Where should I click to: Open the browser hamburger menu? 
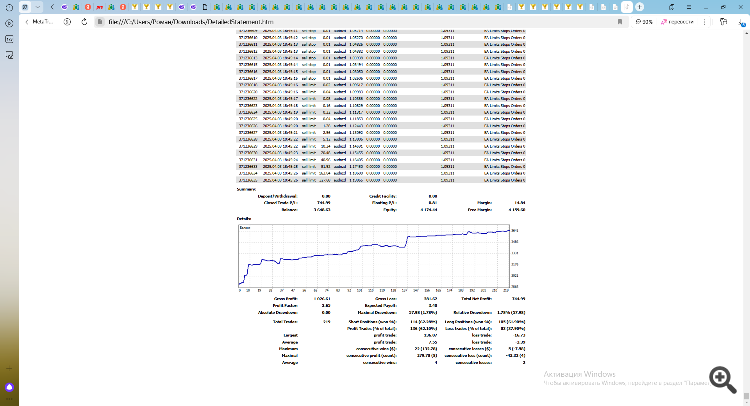(x=689, y=7)
